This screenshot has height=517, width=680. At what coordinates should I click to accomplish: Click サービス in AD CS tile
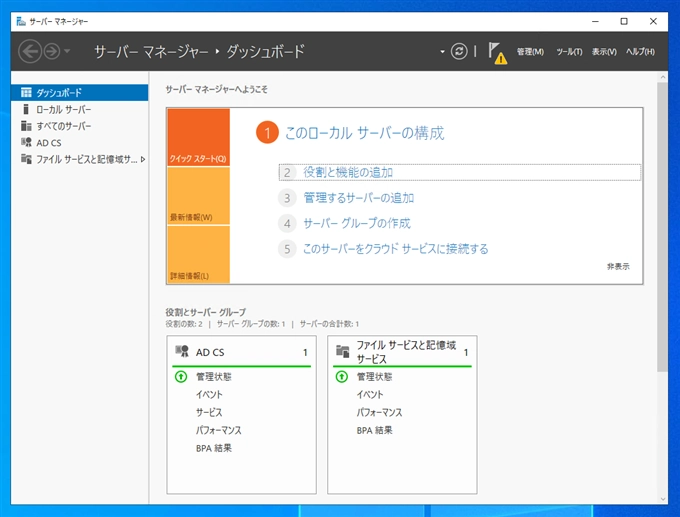pos(209,412)
